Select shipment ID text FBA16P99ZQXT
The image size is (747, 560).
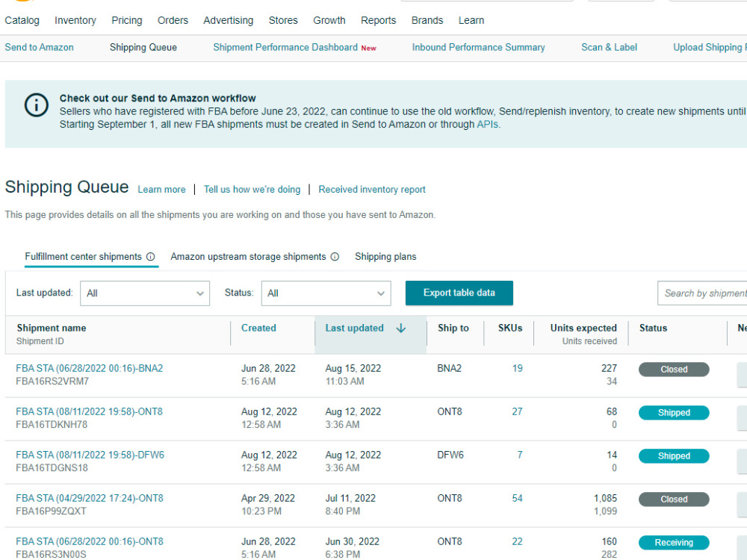coord(51,511)
